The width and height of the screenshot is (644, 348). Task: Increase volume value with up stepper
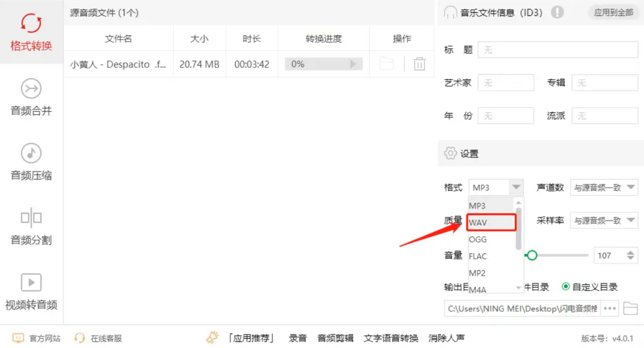click(630, 252)
